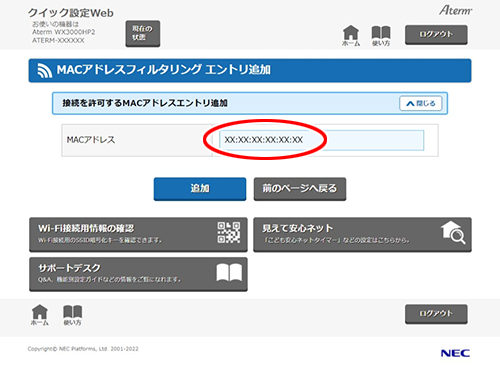Click the Wi-Fi signal icon in title bar
Image resolution: width=500 pixels, height=383 pixels.
click(x=44, y=70)
